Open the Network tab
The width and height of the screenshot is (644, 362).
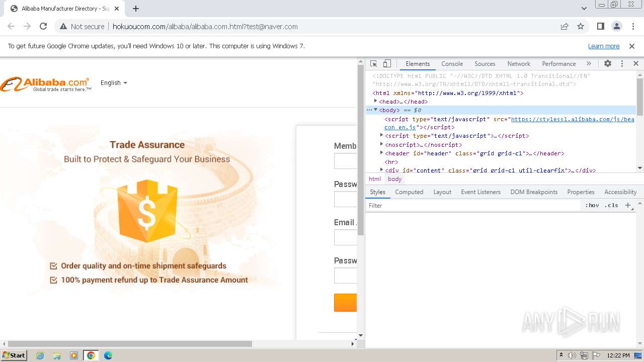pyautogui.click(x=519, y=64)
